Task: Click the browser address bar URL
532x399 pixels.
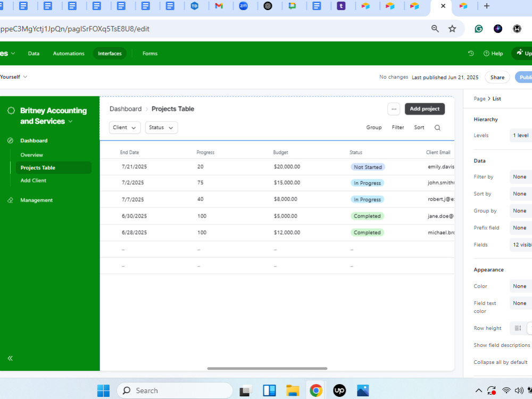Action: coord(75,29)
